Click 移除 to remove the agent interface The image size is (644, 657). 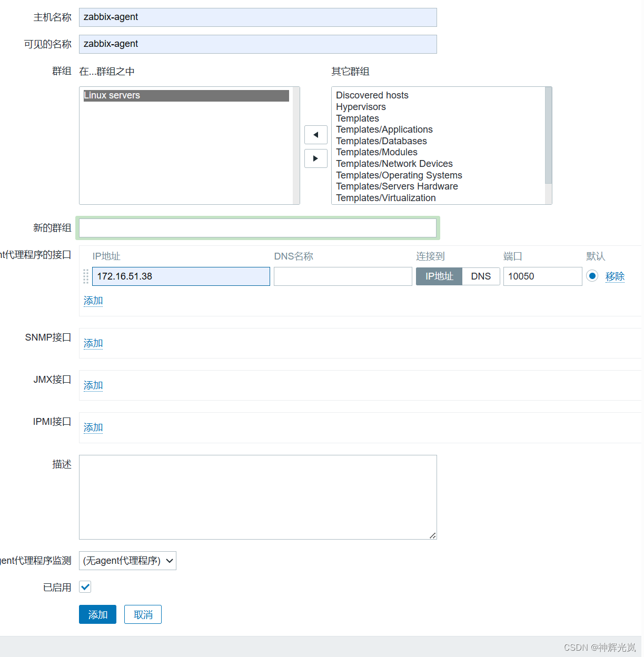click(615, 276)
